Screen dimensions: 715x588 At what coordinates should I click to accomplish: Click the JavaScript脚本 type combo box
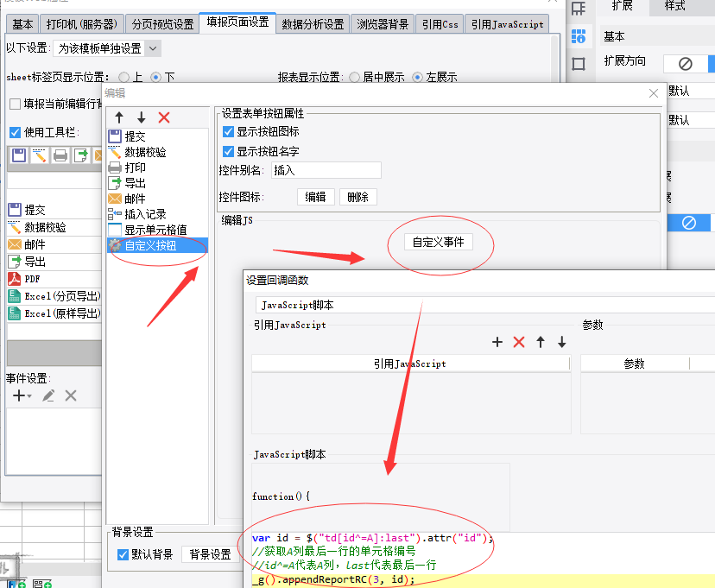(x=484, y=305)
